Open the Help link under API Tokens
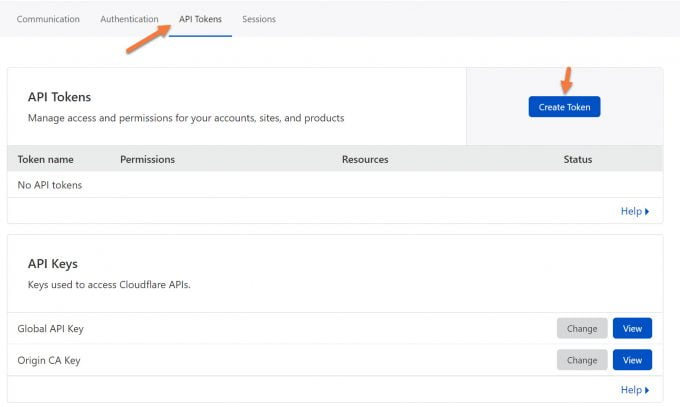 630,211
